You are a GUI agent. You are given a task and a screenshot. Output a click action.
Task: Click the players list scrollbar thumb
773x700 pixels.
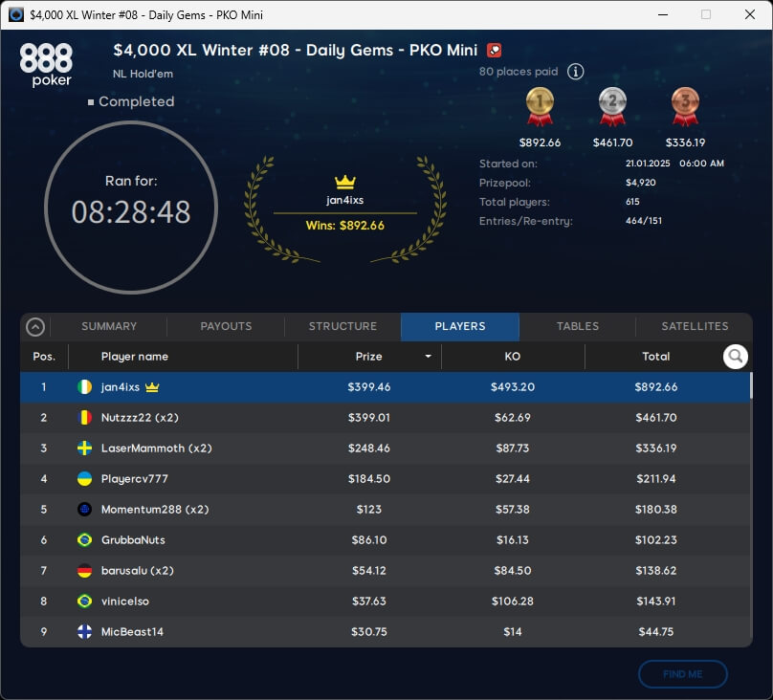(x=751, y=385)
